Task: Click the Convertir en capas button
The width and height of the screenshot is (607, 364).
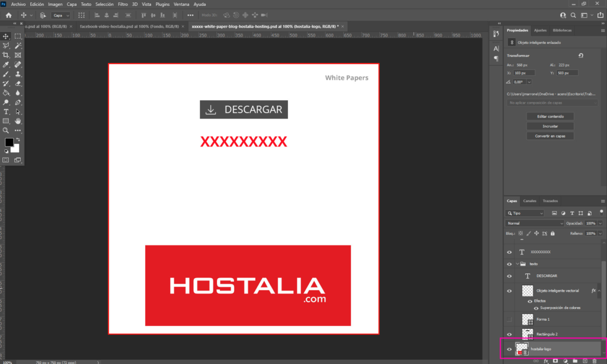Action: coord(550,136)
